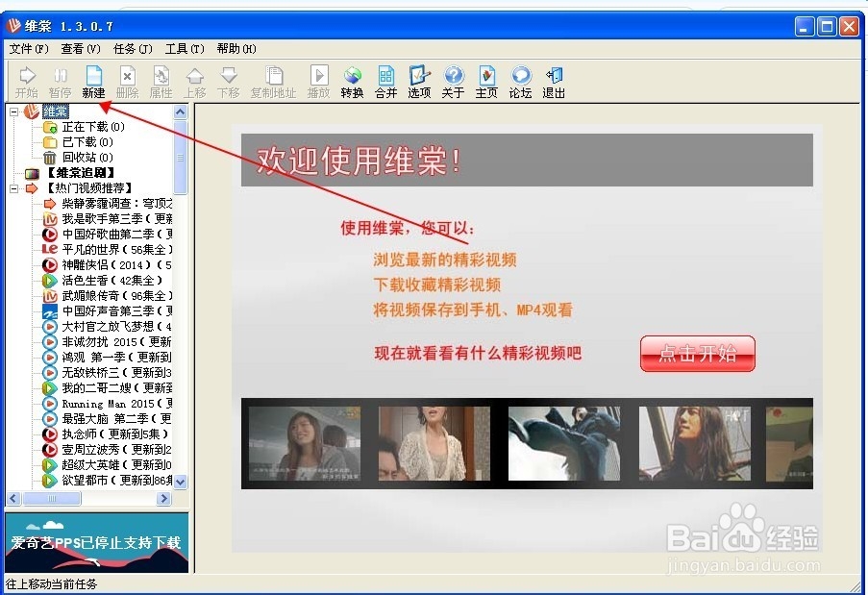The height and width of the screenshot is (595, 868).
Task: Click the 退出 (Exit) toolbar icon
Action: 554,82
